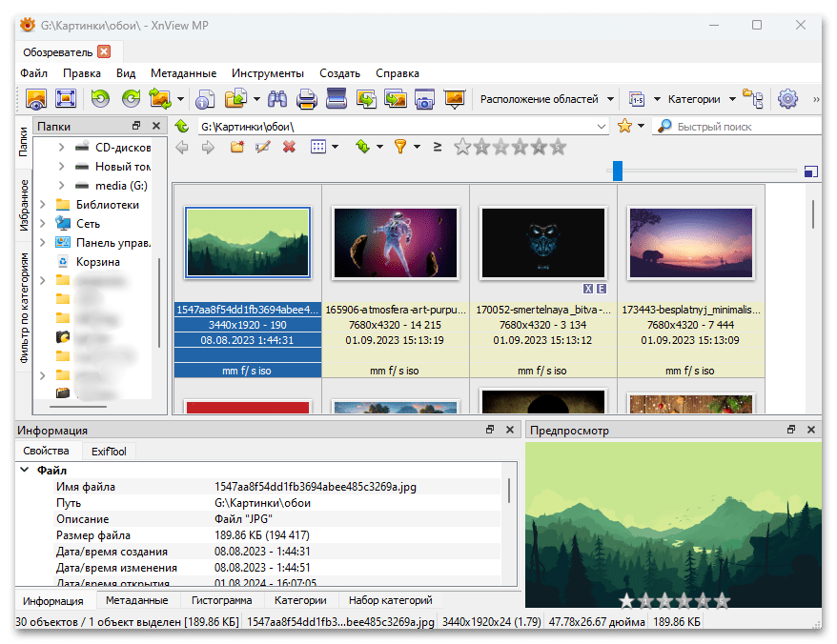Image resolution: width=837 pixels, height=644 pixels.
Task: Switch to the ExifTool tab in Информация panel
Action: point(109,451)
